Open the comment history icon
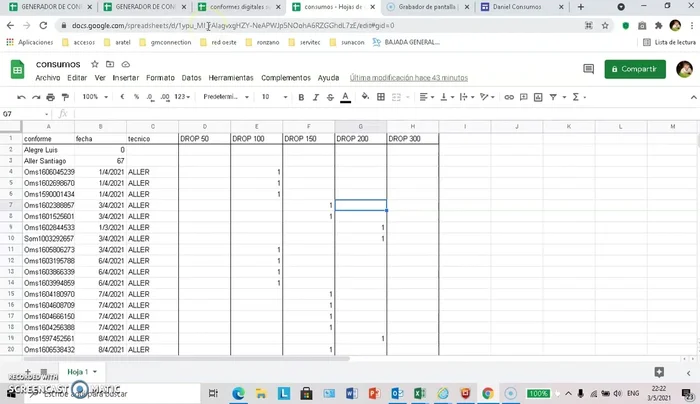Image resolution: width=700 pixels, height=404 pixels. (x=588, y=69)
